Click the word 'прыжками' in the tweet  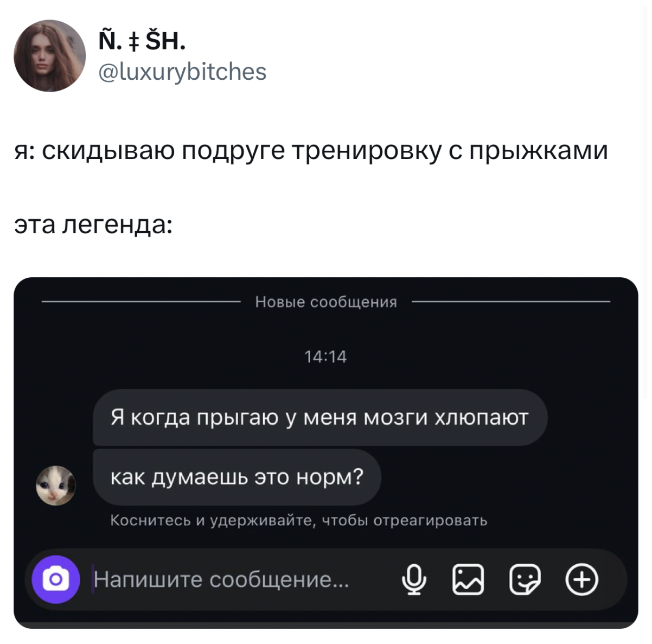pos(538,150)
